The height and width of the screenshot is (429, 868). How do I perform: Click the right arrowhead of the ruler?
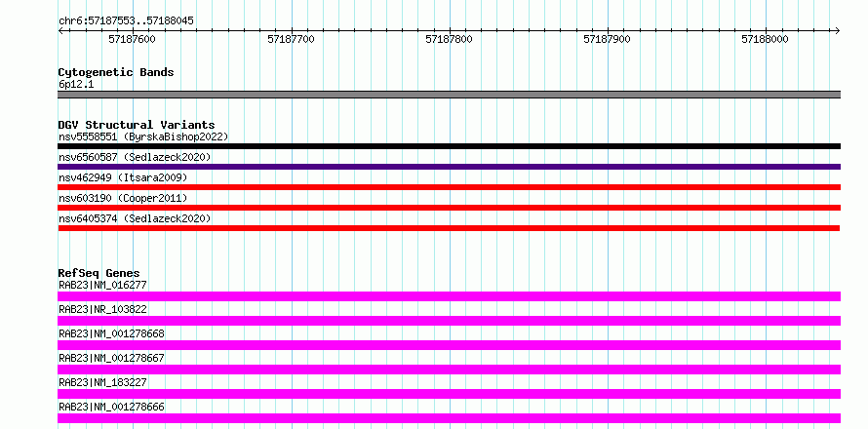838,31
